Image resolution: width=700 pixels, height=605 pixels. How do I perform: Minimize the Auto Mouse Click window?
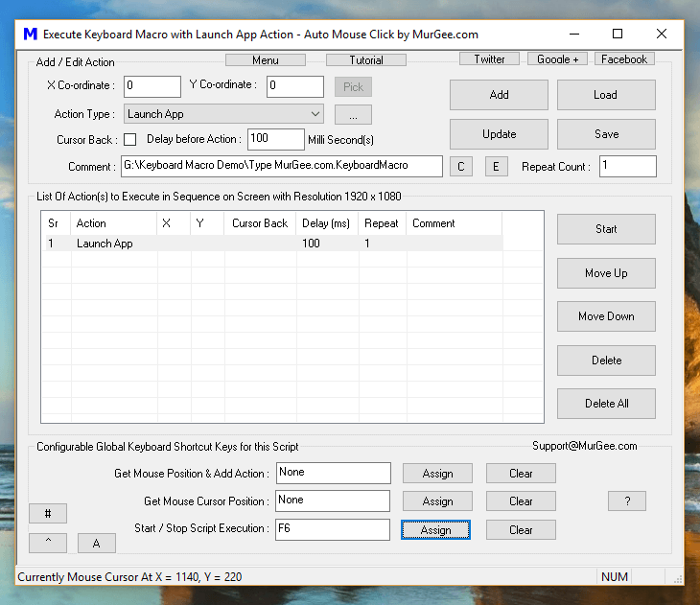click(574, 34)
